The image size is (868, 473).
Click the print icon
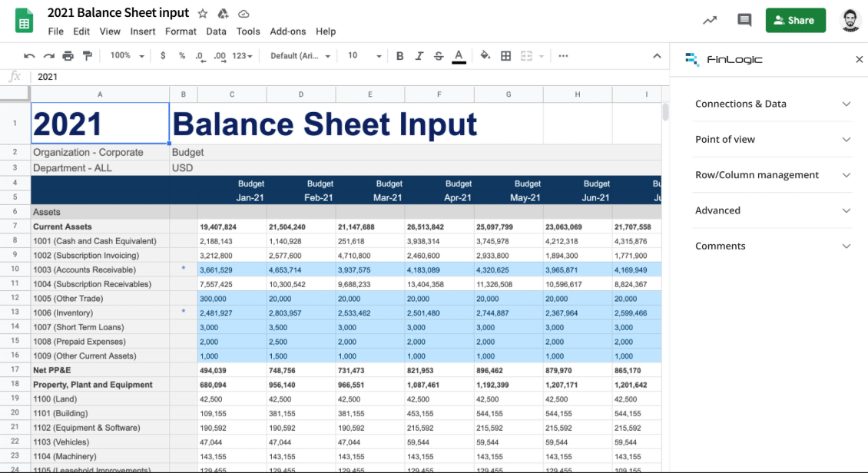point(68,56)
